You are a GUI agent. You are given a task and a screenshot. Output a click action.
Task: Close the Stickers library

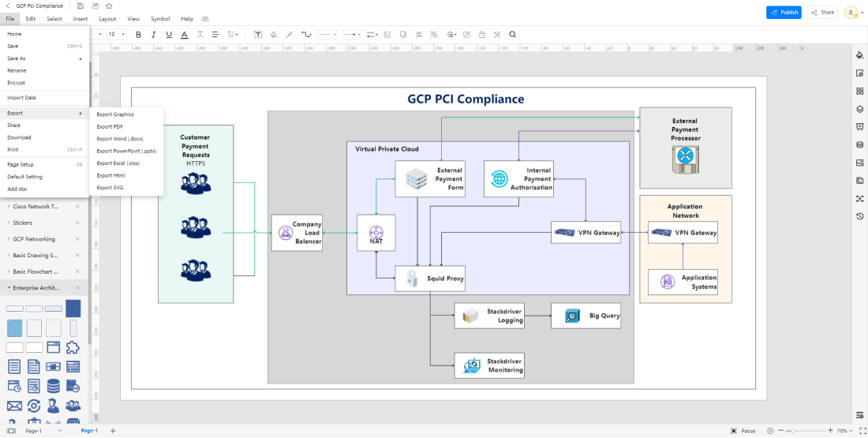(77, 223)
